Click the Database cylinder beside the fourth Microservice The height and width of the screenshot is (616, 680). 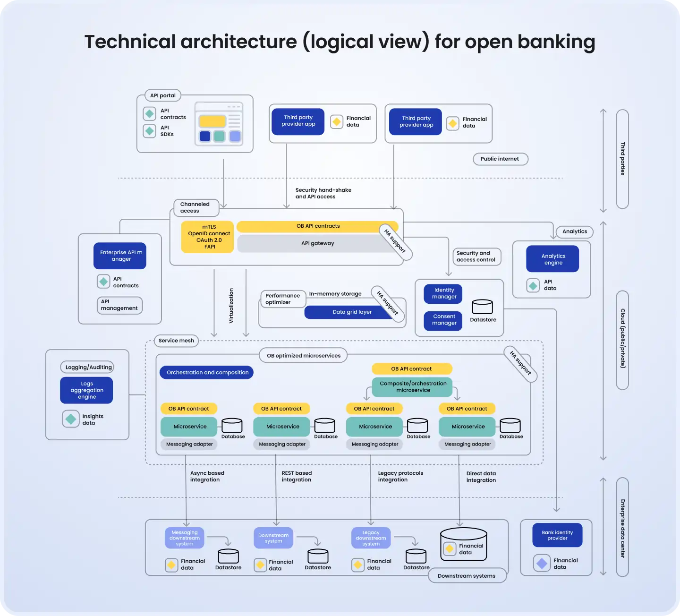510,425
